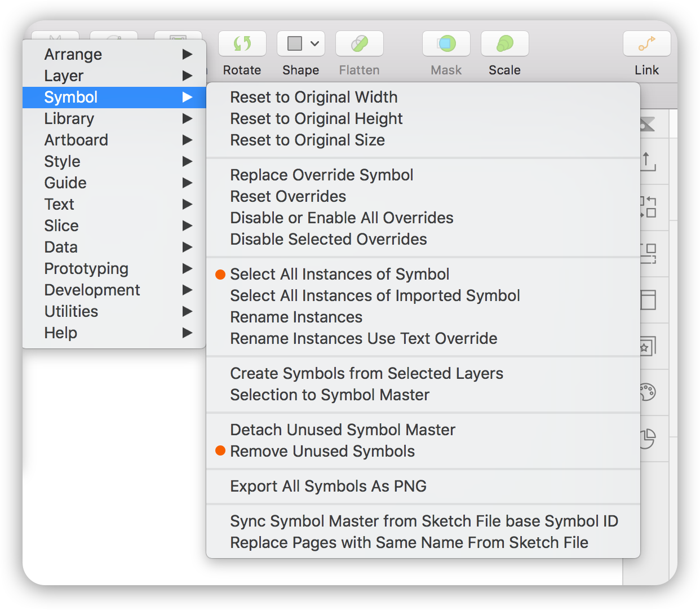Click the upload/export icon in right sidebar

click(648, 162)
